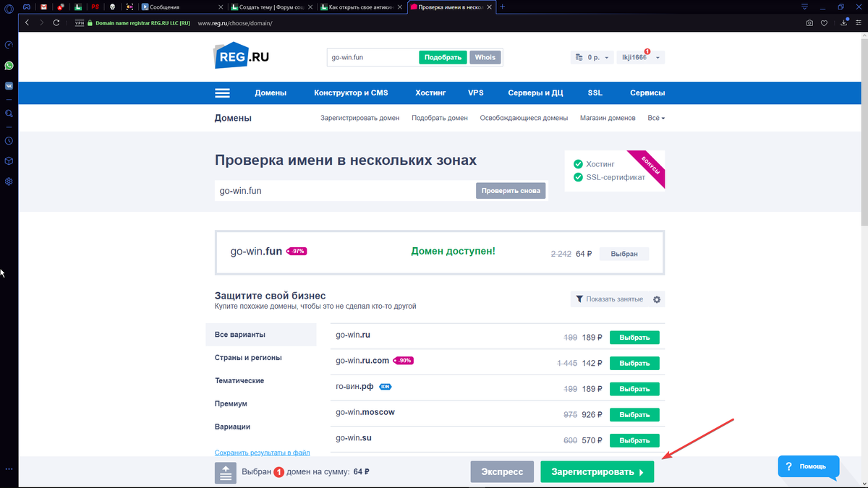The width and height of the screenshot is (868, 488).
Task: Open the Opera GX game controller panel
Action: tap(26, 7)
